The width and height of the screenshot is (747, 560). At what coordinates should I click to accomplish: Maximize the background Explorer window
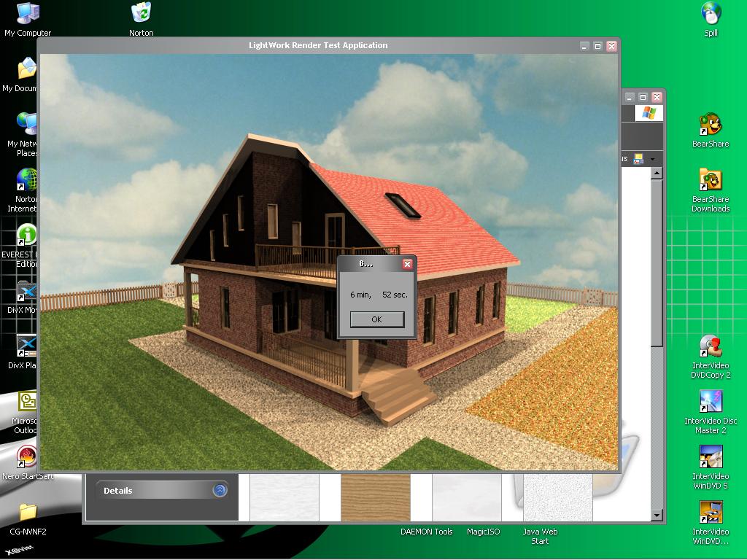(643, 97)
